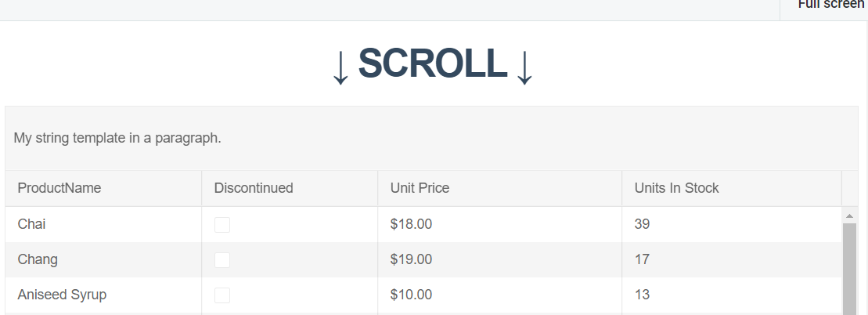Click the 13 units in stock cell

coord(642,295)
